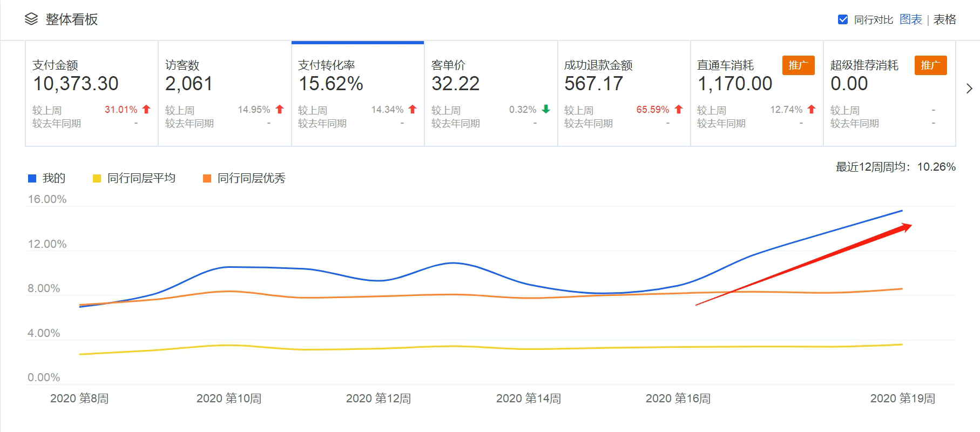Select the 访客数 metric card

(225, 93)
